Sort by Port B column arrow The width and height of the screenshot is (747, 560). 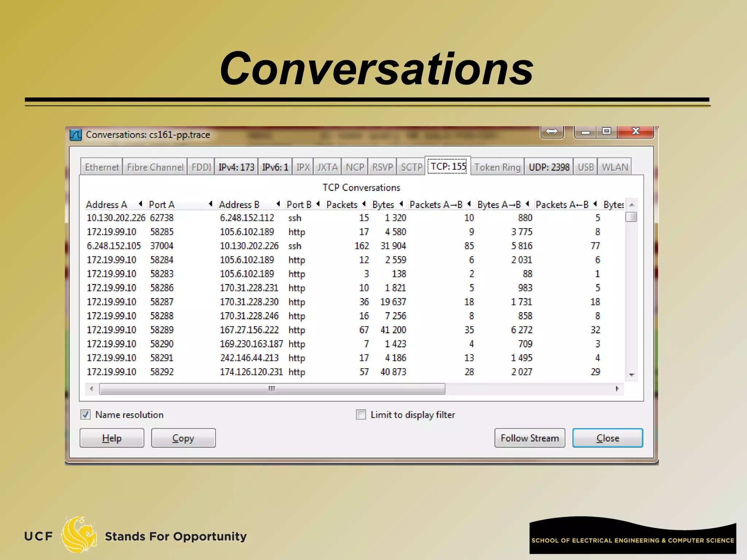(x=318, y=204)
